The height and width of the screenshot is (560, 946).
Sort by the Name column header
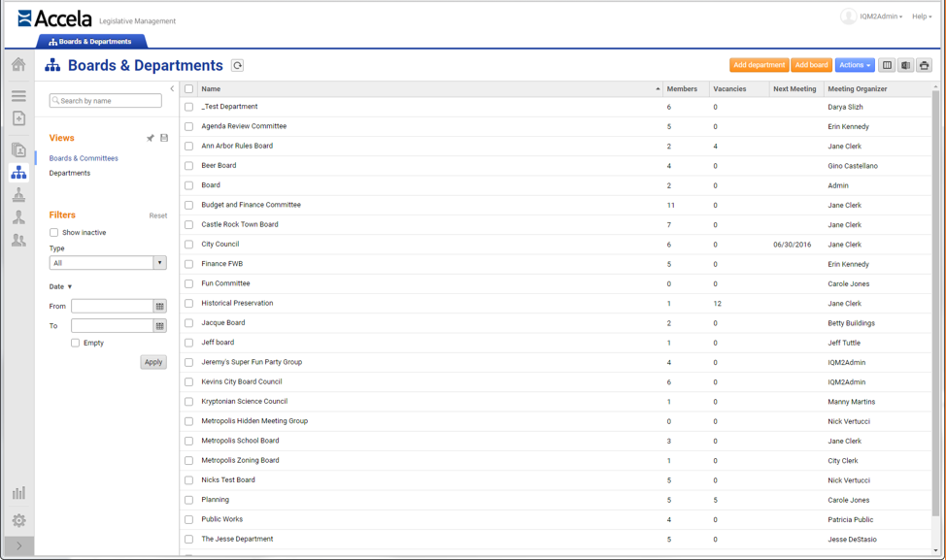point(429,88)
